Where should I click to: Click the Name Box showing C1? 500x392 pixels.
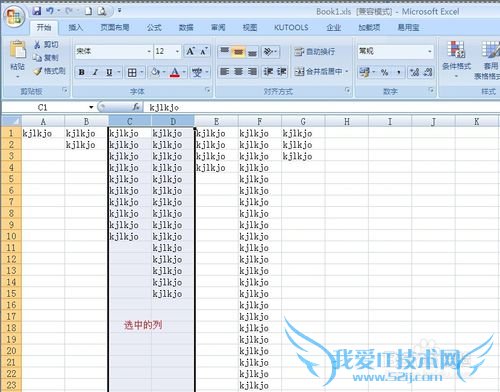(x=44, y=107)
